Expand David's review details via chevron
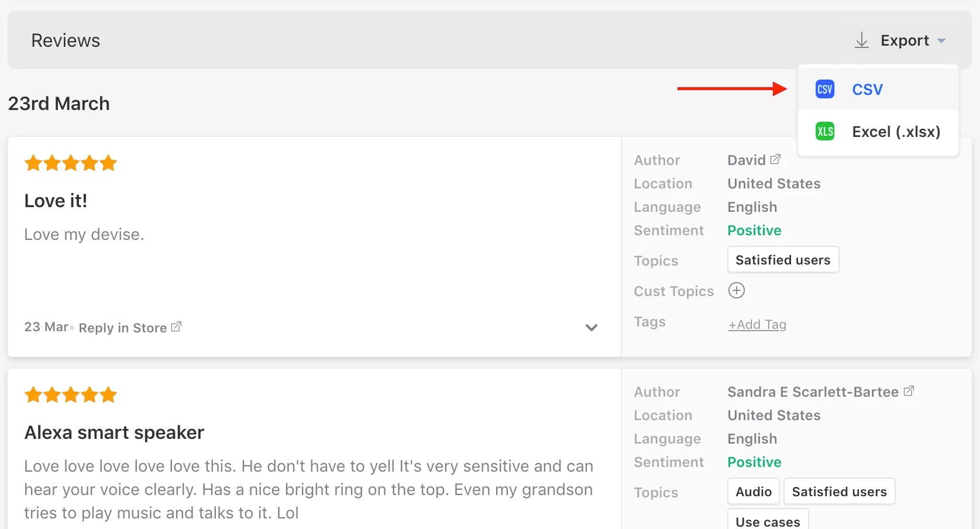 click(591, 328)
